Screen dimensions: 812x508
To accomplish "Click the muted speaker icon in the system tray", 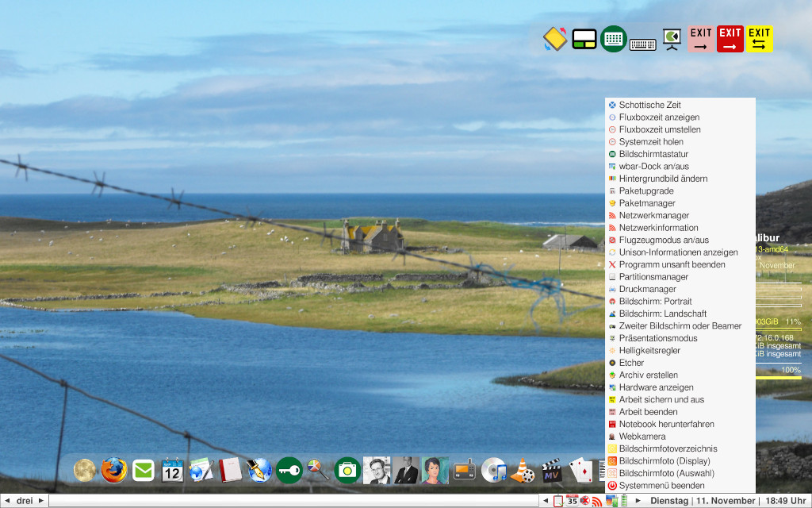I will [x=584, y=500].
